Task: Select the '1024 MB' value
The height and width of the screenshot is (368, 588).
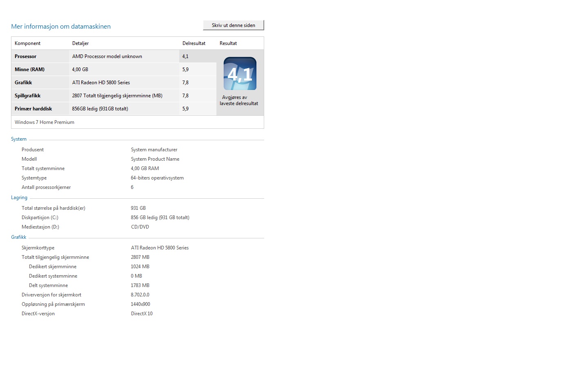Action: click(140, 267)
